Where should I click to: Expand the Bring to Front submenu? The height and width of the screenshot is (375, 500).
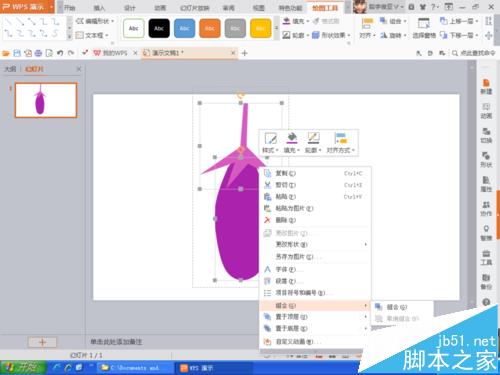[315, 317]
